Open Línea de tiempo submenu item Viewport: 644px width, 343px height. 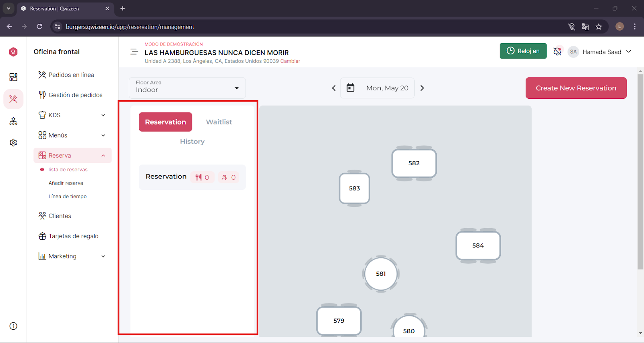(x=68, y=197)
